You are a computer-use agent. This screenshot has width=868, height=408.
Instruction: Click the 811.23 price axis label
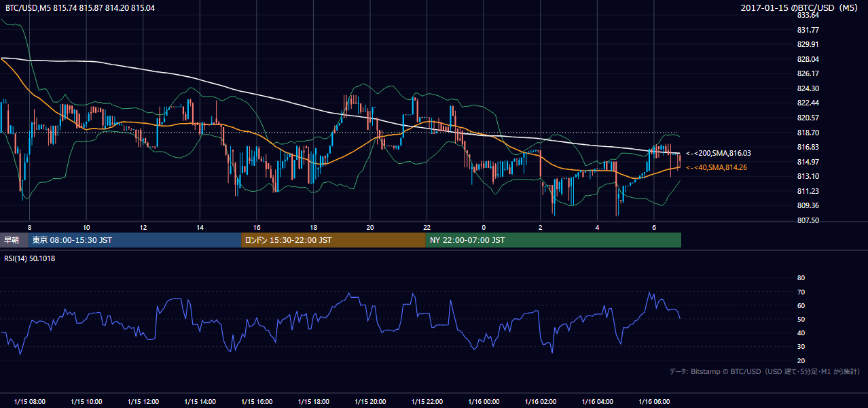[x=808, y=191]
